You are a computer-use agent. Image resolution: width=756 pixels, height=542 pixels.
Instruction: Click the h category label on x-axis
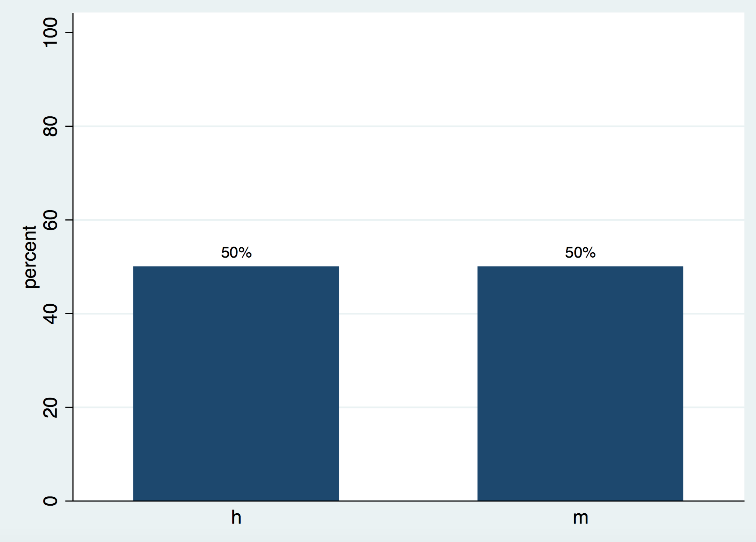[236, 518]
